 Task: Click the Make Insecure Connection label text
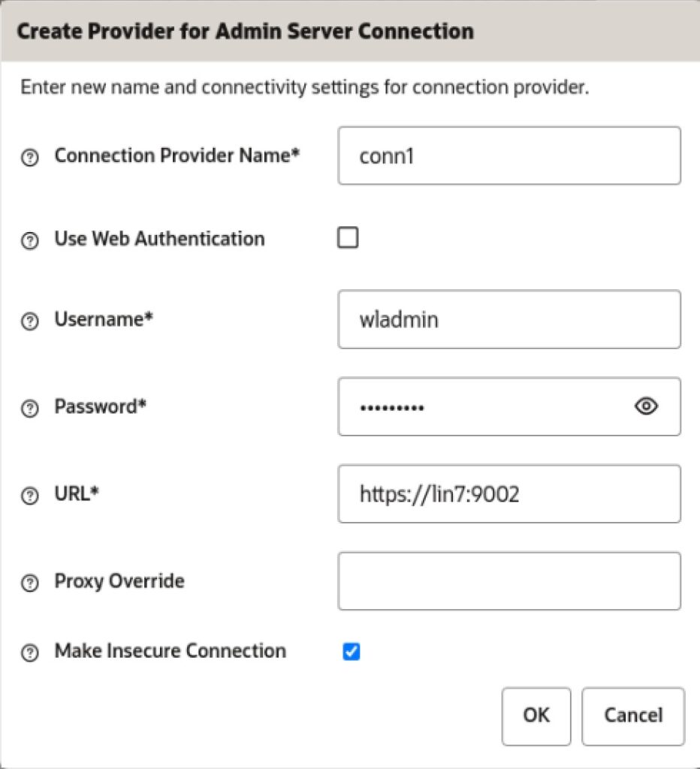(x=170, y=651)
